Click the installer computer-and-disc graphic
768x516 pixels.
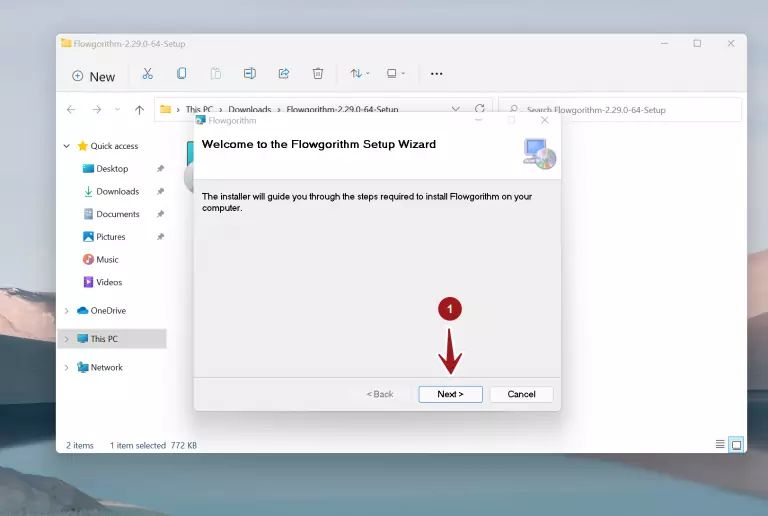(x=539, y=154)
